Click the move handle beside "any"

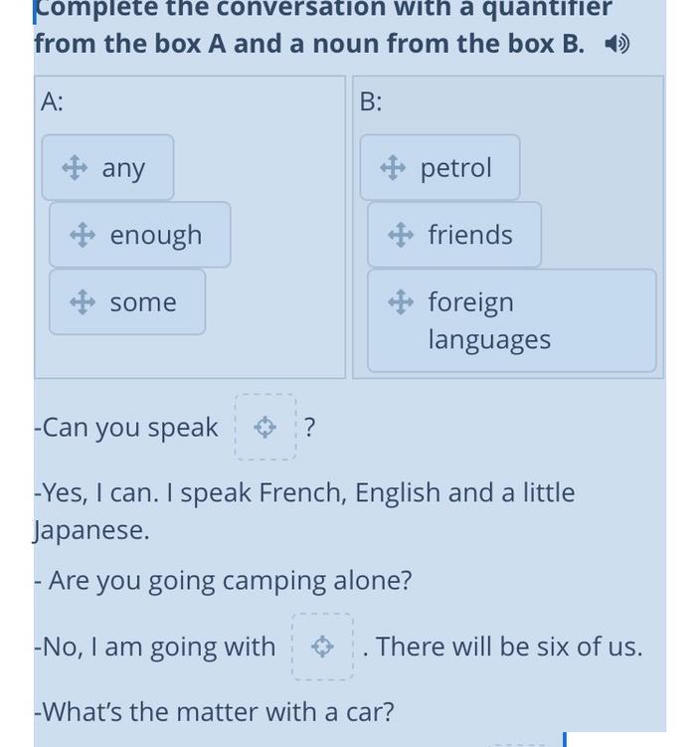[75, 167]
